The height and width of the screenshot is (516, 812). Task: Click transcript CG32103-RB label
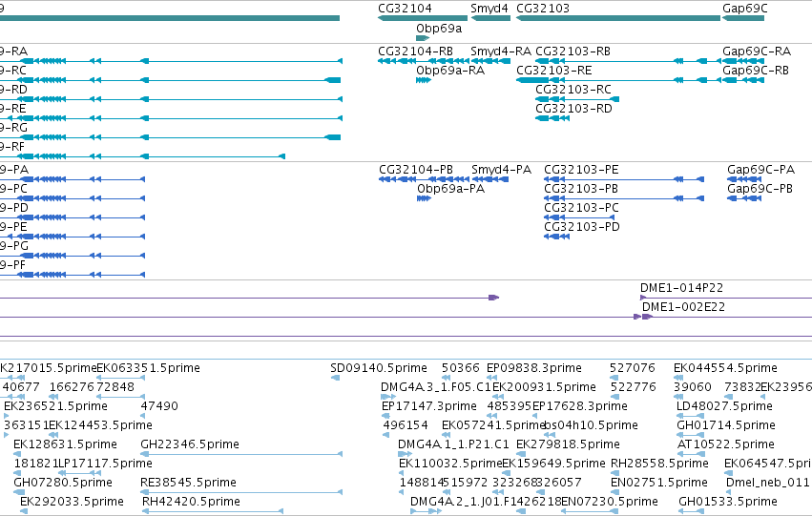(573, 52)
